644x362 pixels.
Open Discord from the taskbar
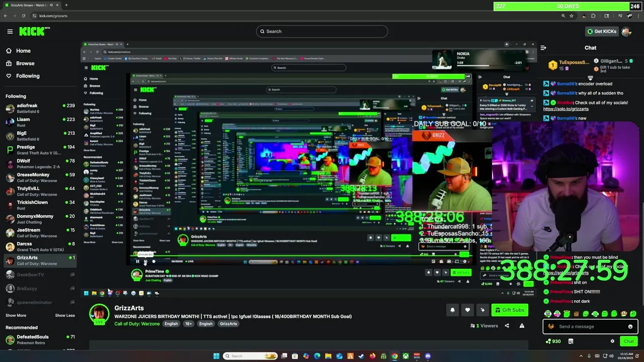click(x=428, y=356)
